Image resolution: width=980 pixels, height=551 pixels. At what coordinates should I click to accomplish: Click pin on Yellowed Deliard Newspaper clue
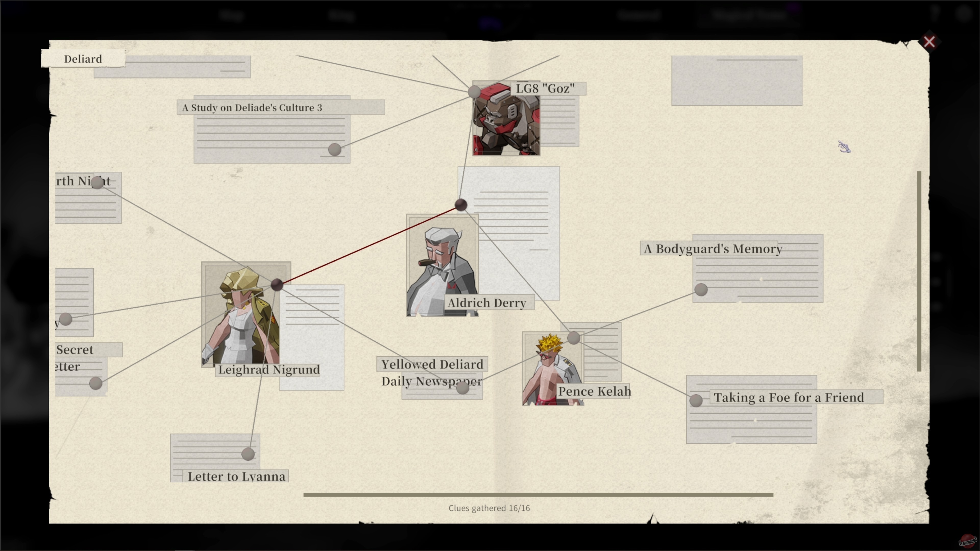tap(462, 388)
